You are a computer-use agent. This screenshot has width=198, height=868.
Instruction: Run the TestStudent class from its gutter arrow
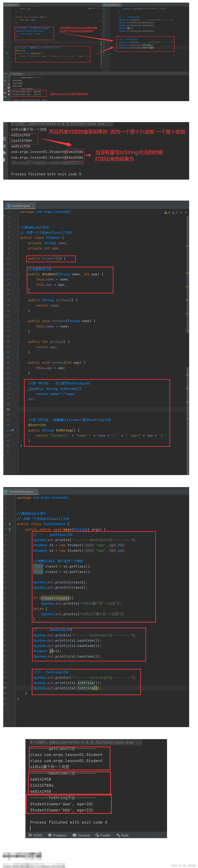(x=10, y=524)
